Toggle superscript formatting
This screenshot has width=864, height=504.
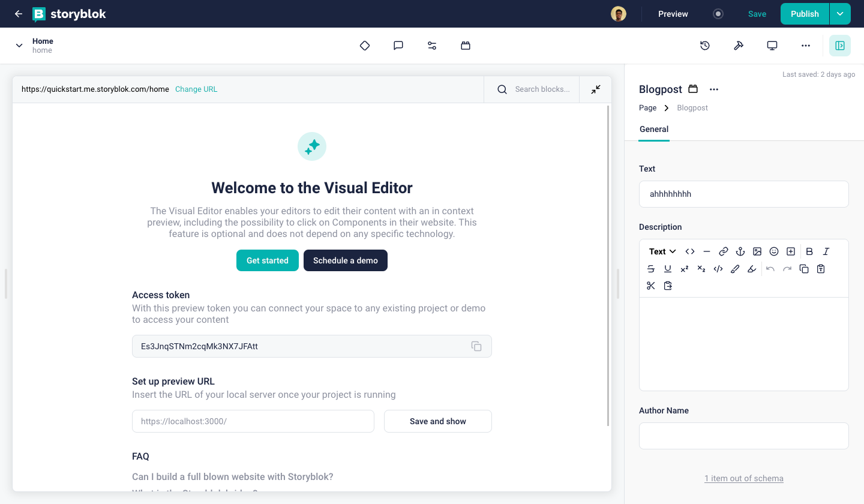[685, 269]
